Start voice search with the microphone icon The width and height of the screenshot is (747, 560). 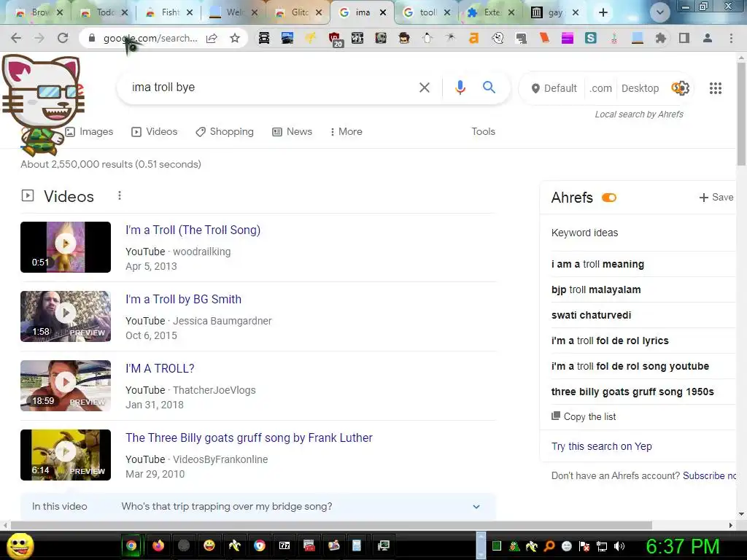460,87
